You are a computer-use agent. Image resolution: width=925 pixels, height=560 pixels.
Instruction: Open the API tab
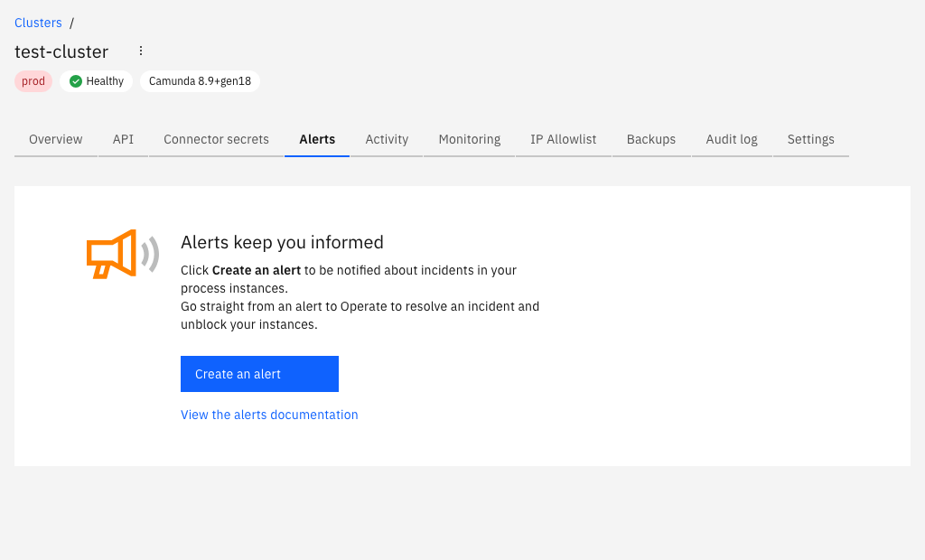[123, 139]
